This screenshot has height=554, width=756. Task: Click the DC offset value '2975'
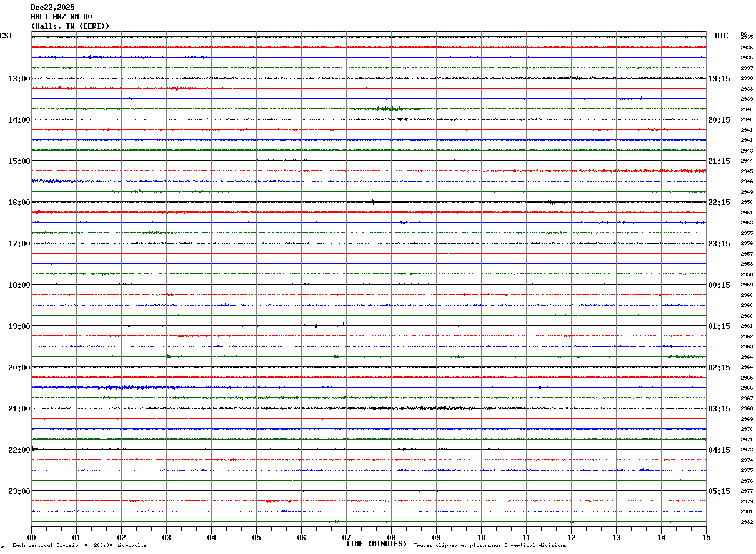(747, 470)
